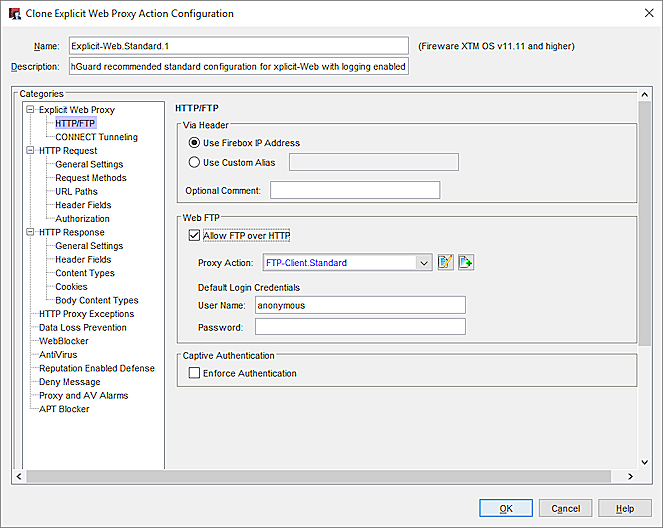Click the HTTP Response tree label

pos(72,232)
